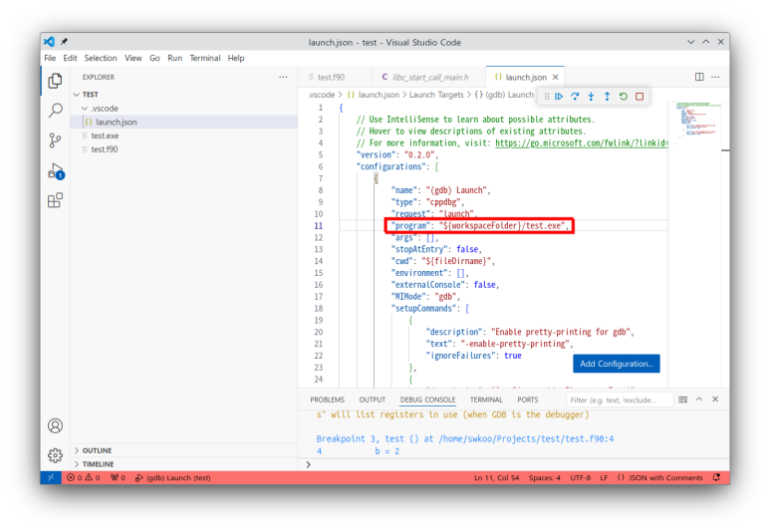The image size is (770, 532).
Task: Change line ending via LF status item
Action: (x=604, y=477)
